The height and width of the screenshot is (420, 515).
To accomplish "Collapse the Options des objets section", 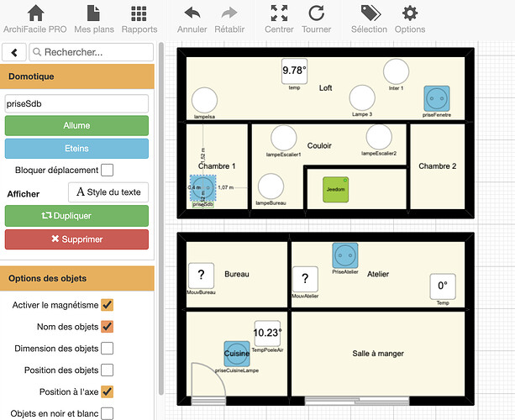I will 77,278.
